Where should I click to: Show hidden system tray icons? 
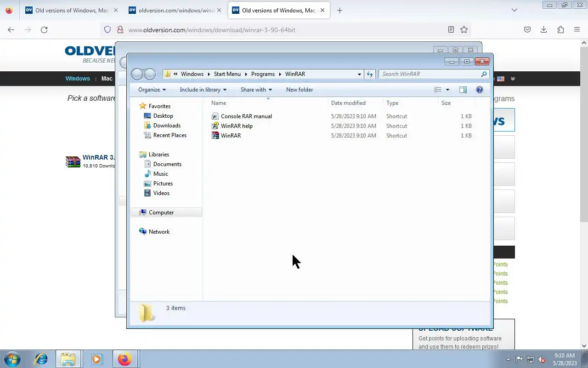(x=508, y=359)
